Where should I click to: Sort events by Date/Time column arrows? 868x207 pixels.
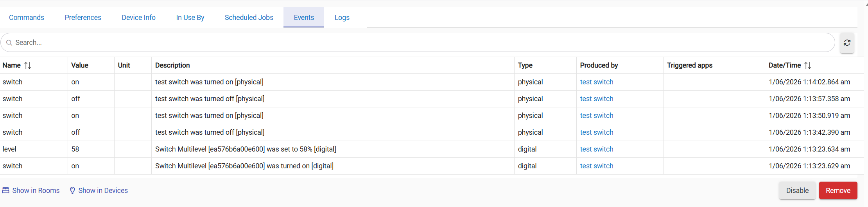(x=808, y=66)
